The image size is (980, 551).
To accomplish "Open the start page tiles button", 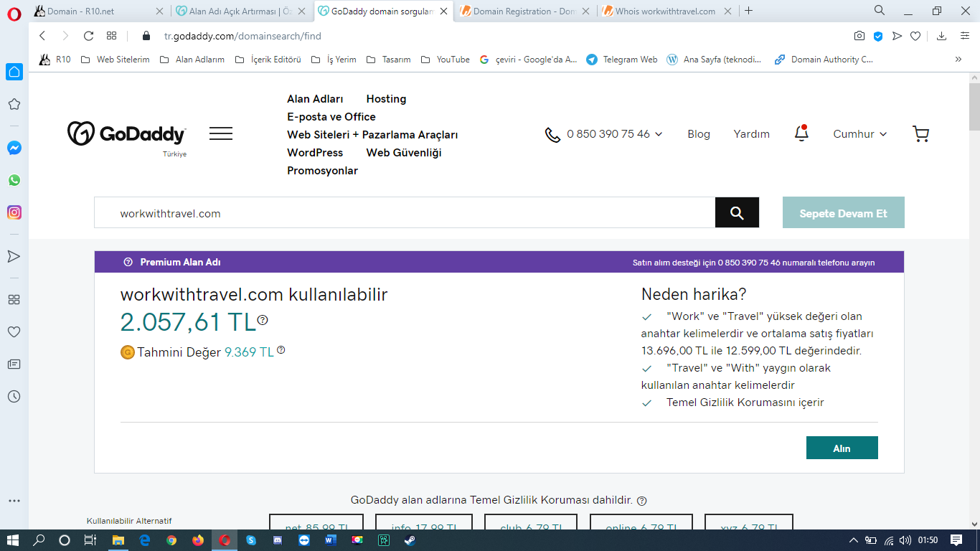I will click(x=111, y=36).
